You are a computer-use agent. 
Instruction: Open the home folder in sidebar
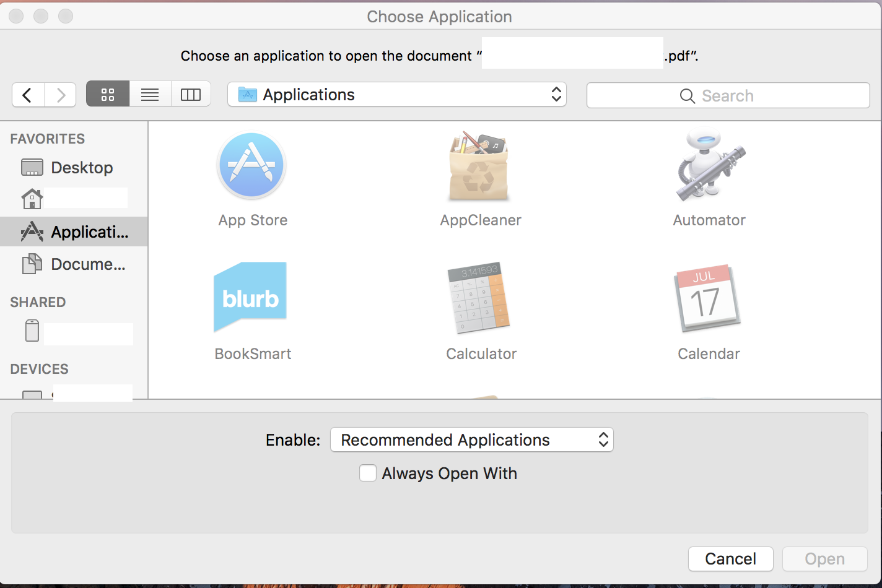74,199
